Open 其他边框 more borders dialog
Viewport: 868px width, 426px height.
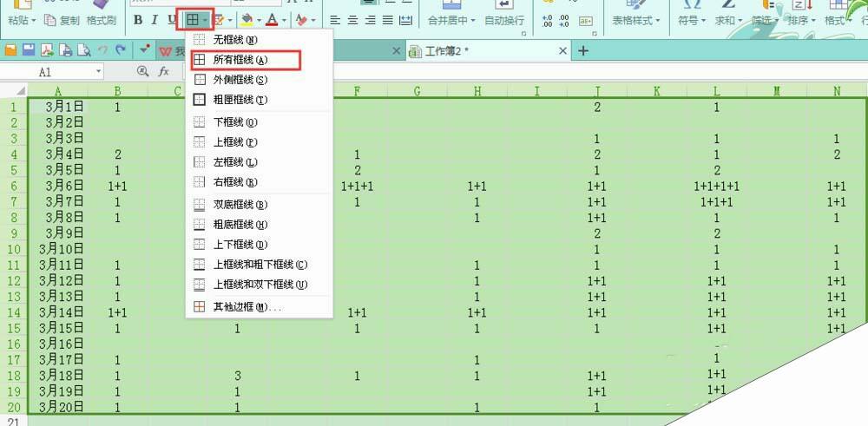(x=259, y=307)
